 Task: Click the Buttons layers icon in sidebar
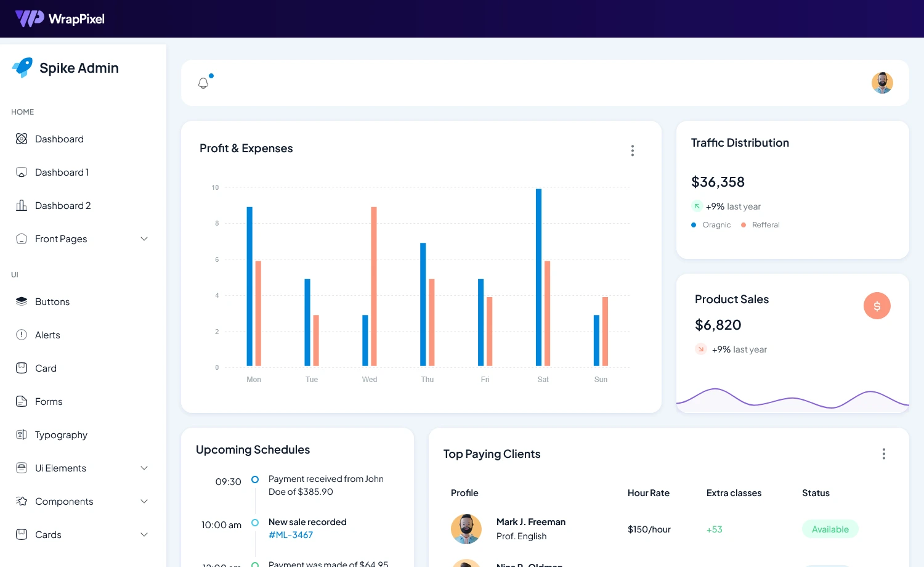click(x=22, y=301)
